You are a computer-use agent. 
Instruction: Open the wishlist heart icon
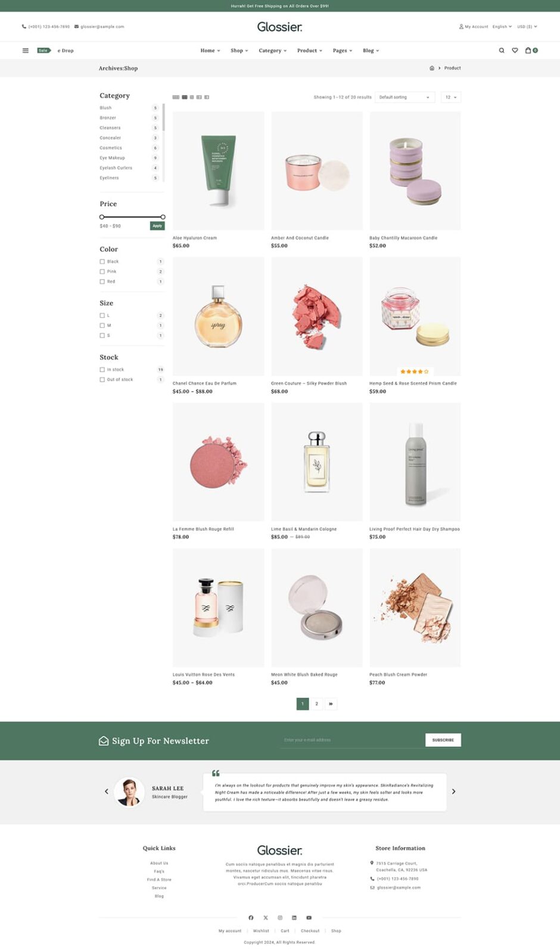click(x=515, y=51)
